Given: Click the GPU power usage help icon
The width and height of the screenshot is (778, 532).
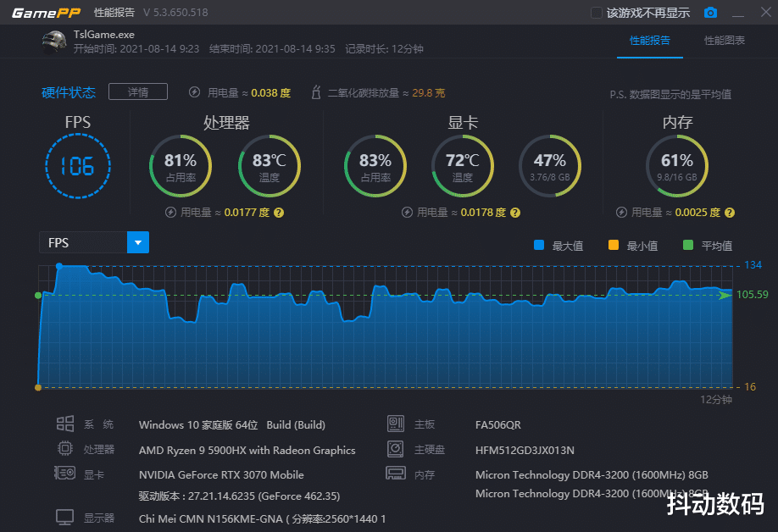Looking at the screenshot, I should (515, 213).
